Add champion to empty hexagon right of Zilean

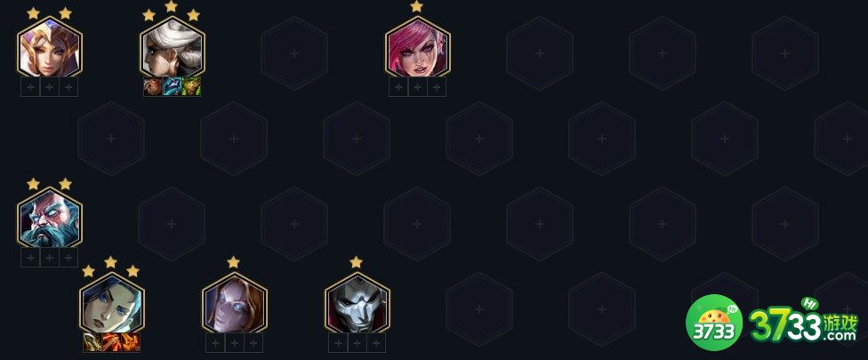172,223
